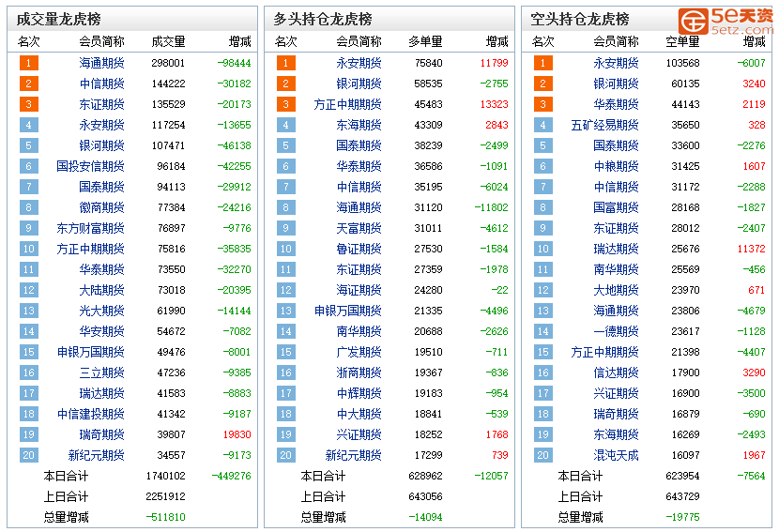Image resolution: width=779 pixels, height=532 pixels.
Task: Click the 空单量 column header
Action: point(682,41)
